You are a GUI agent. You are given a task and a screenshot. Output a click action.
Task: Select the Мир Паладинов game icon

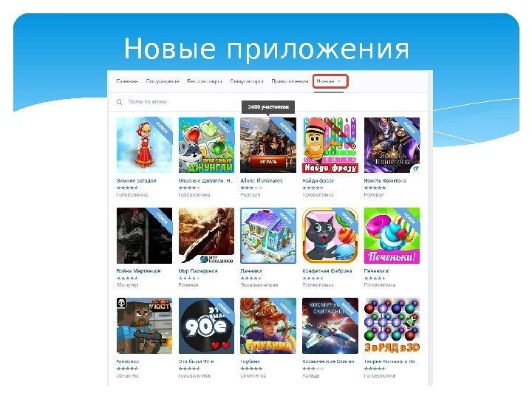tap(206, 236)
